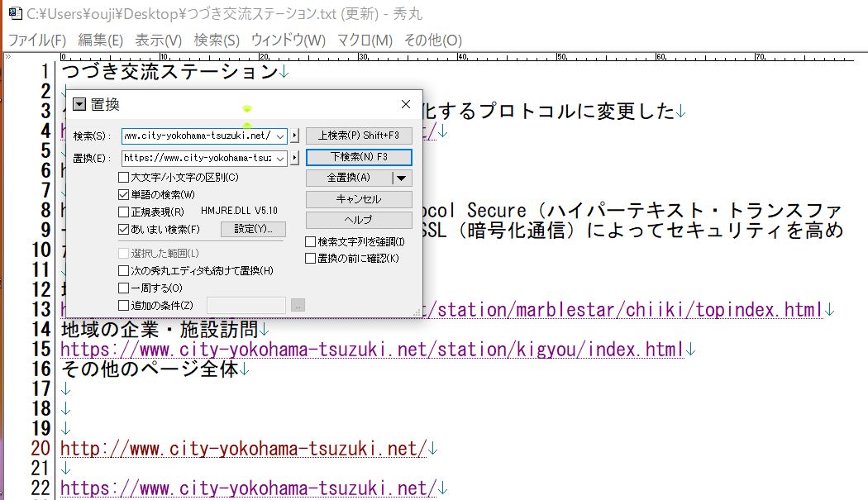
Task: Open the 全置換(A) dropdown arrow
Action: [402, 178]
